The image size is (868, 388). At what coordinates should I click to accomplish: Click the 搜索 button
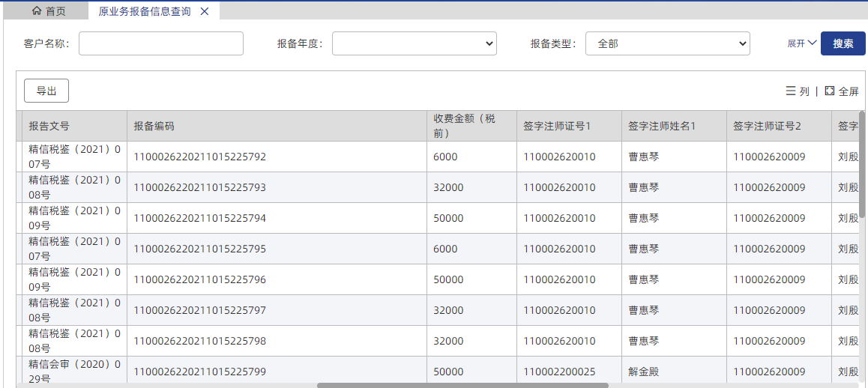[843, 43]
